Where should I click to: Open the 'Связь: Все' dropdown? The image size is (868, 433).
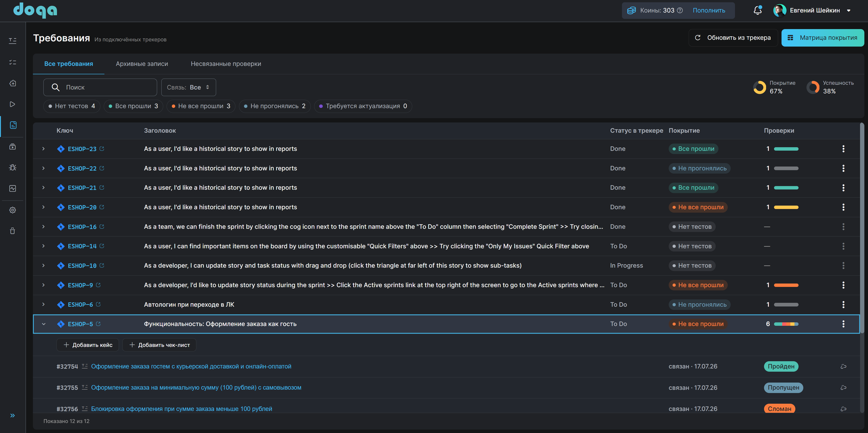click(x=188, y=87)
